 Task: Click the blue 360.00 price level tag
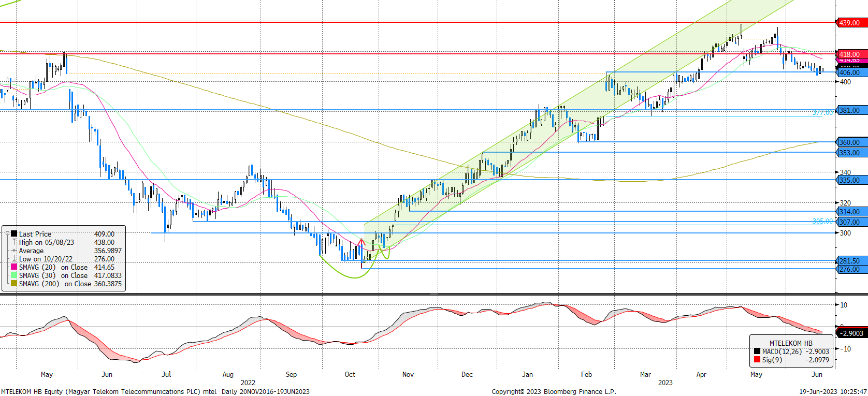(852, 142)
